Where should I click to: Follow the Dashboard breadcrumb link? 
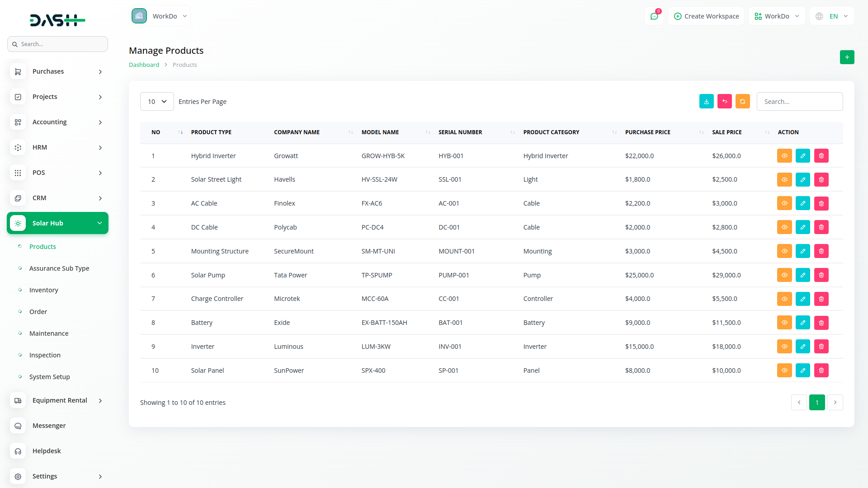(x=144, y=65)
